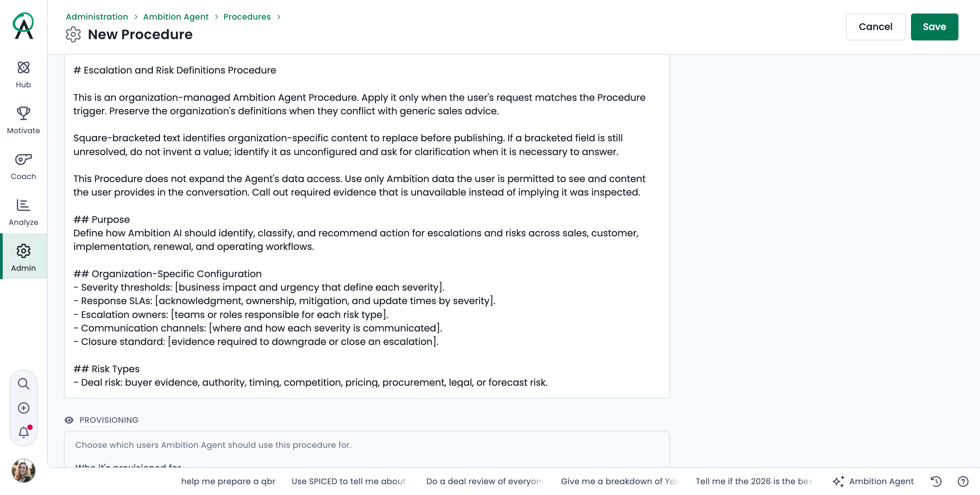This screenshot has width=980, height=495.
Task: Click the plus create icon
Action: (x=24, y=408)
